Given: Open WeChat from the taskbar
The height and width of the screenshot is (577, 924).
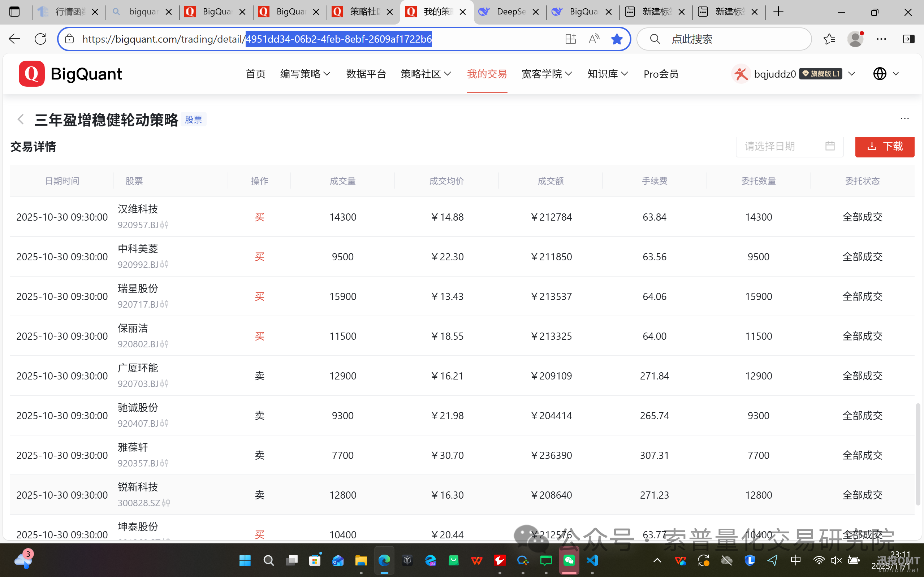Looking at the screenshot, I should 569,560.
